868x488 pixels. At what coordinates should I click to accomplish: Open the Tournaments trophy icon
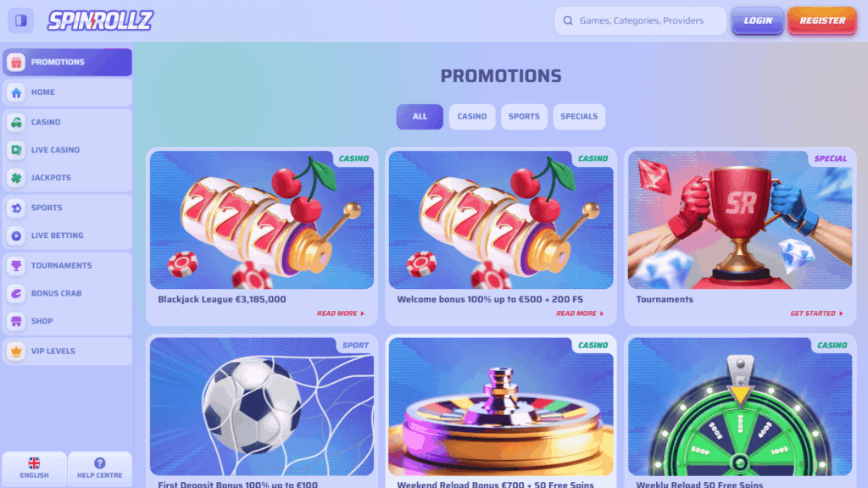pos(16,265)
